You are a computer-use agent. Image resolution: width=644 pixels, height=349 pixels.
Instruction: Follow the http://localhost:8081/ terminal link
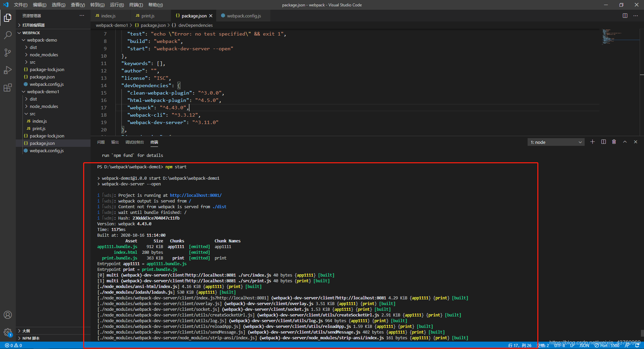point(196,195)
